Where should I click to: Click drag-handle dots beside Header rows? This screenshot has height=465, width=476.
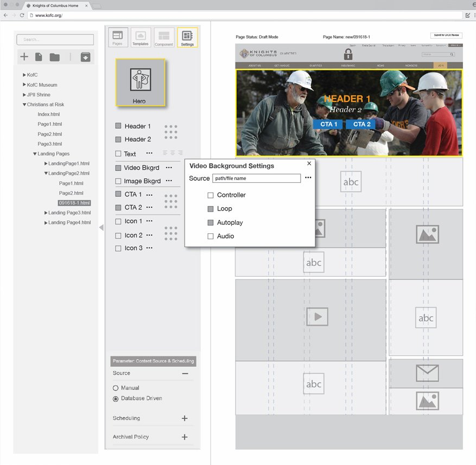(x=171, y=132)
